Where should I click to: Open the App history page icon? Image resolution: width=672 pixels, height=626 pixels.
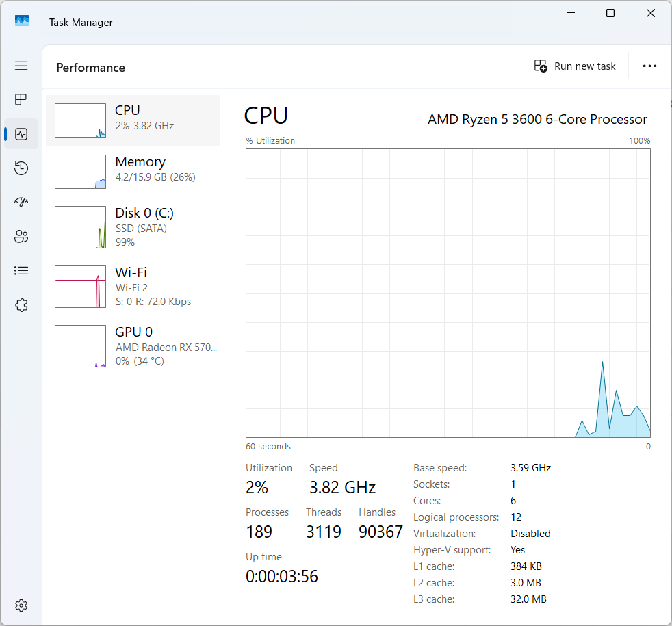coord(21,168)
